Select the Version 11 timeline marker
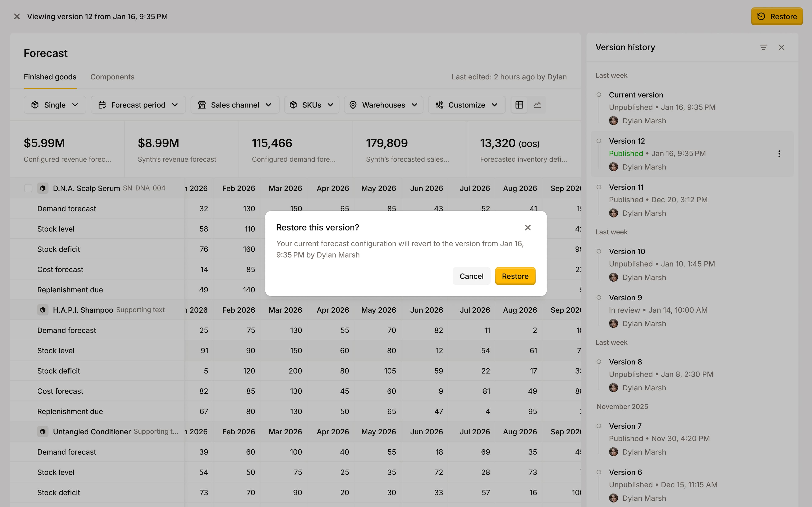The width and height of the screenshot is (812, 507). coord(599,187)
